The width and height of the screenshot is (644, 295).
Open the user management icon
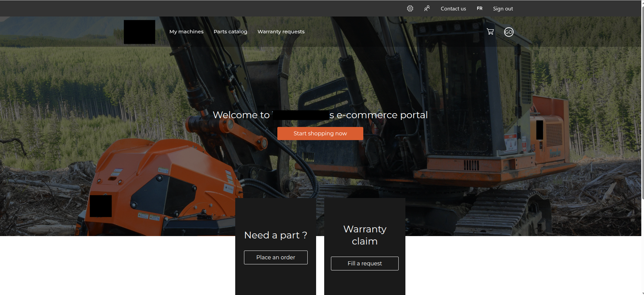click(x=427, y=8)
